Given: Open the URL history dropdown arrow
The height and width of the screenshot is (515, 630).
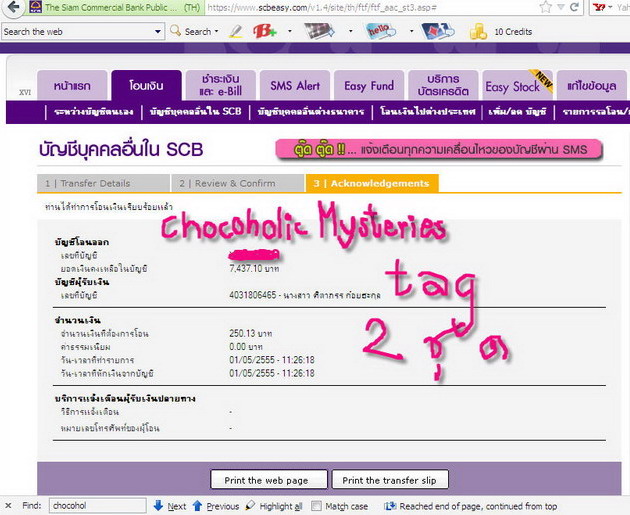Looking at the screenshot, I should (x=561, y=7).
